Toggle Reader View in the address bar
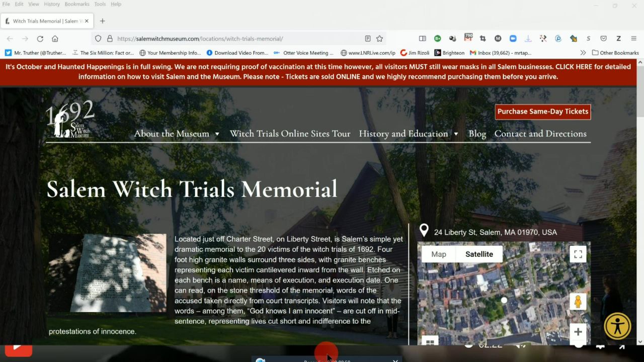Image resolution: width=644 pixels, height=362 pixels. point(368,39)
